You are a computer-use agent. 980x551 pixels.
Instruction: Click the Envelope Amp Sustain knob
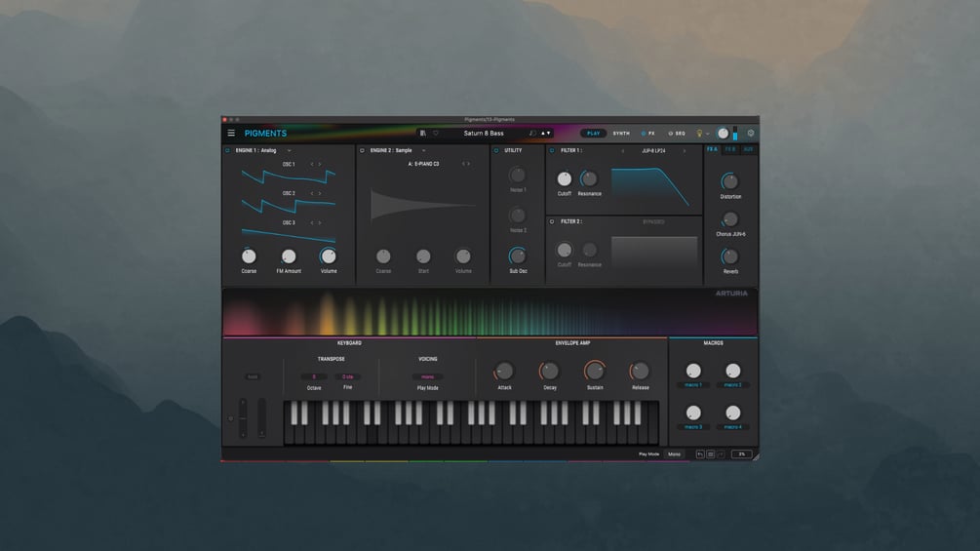[595, 372]
